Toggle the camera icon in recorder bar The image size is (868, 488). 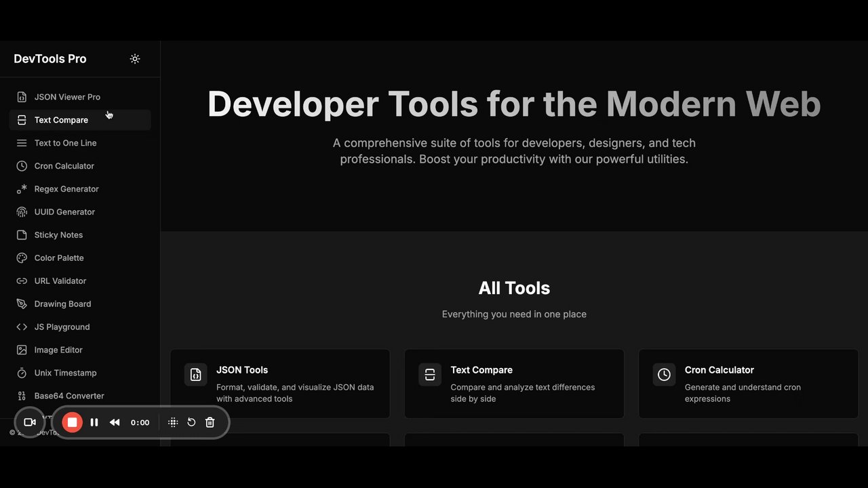(30, 422)
